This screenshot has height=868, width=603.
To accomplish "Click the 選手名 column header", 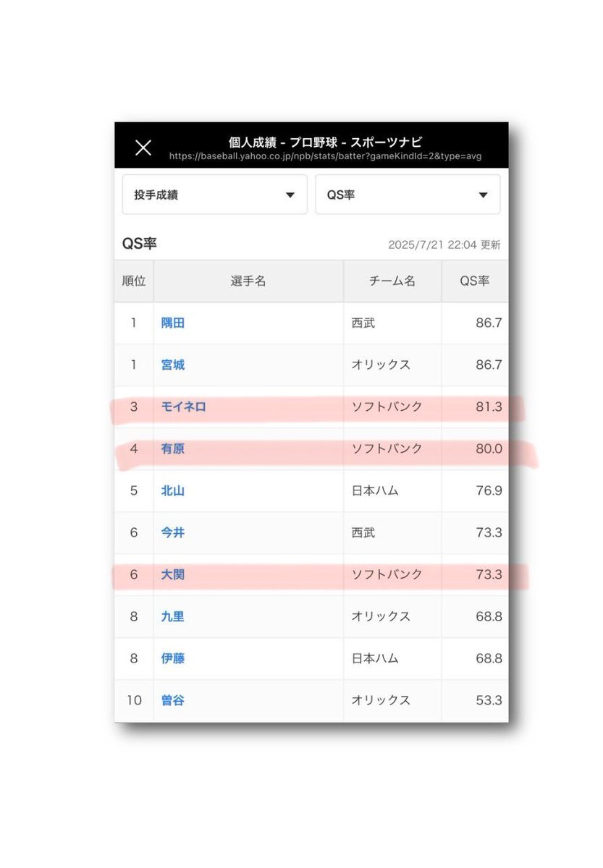I will pos(248,281).
